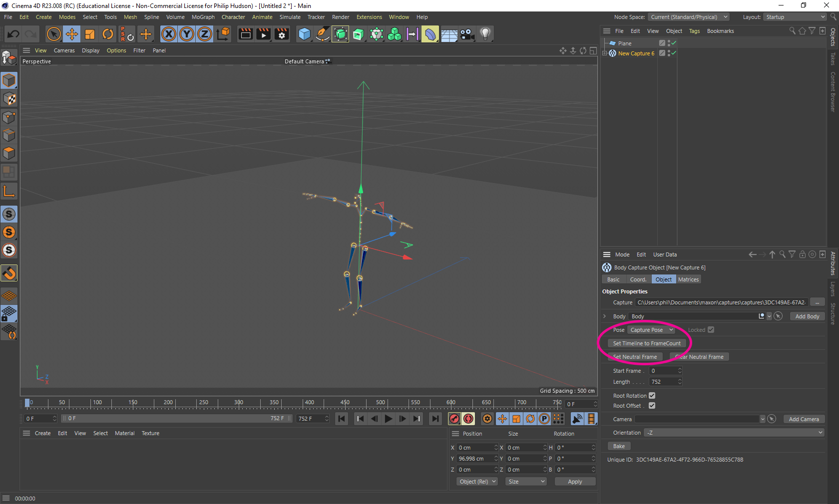Select the Scale tool

pos(90,34)
